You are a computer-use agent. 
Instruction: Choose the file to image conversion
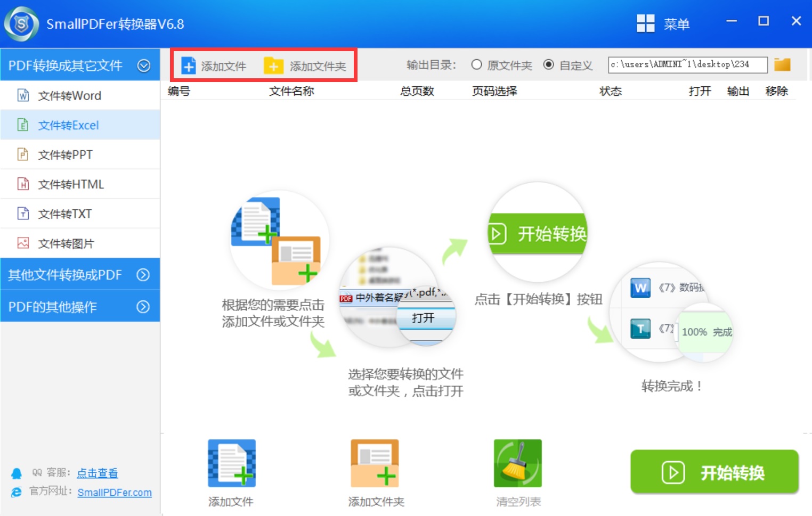(66, 243)
